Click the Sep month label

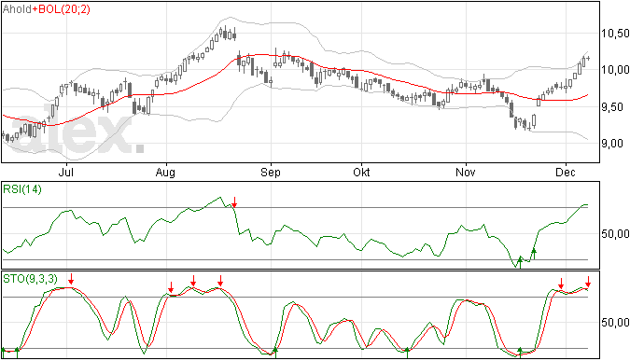[x=271, y=173]
